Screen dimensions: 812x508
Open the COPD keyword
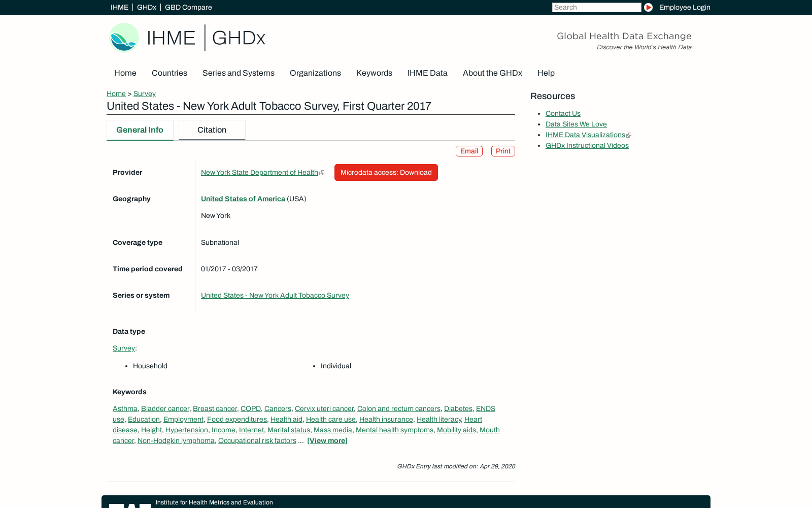[x=251, y=408]
